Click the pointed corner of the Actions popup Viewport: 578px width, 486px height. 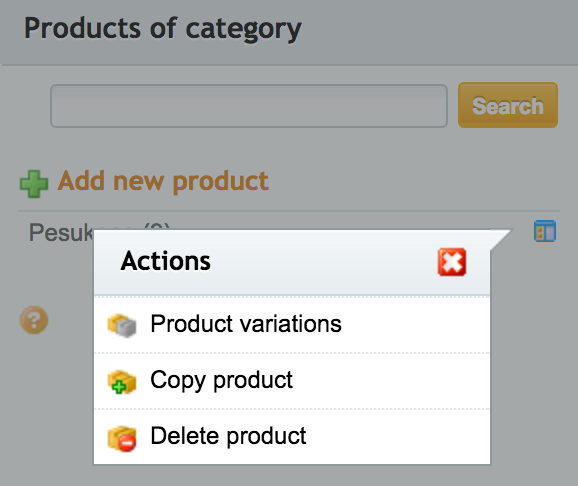[501, 239]
